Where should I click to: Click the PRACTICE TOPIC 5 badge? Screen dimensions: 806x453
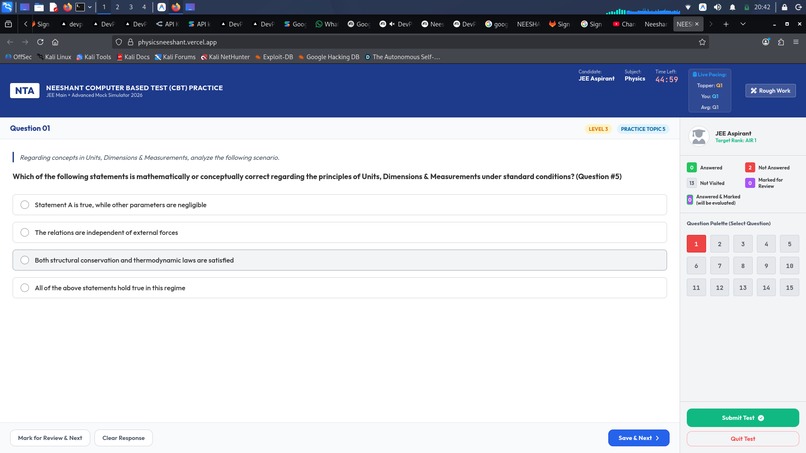[x=643, y=129]
